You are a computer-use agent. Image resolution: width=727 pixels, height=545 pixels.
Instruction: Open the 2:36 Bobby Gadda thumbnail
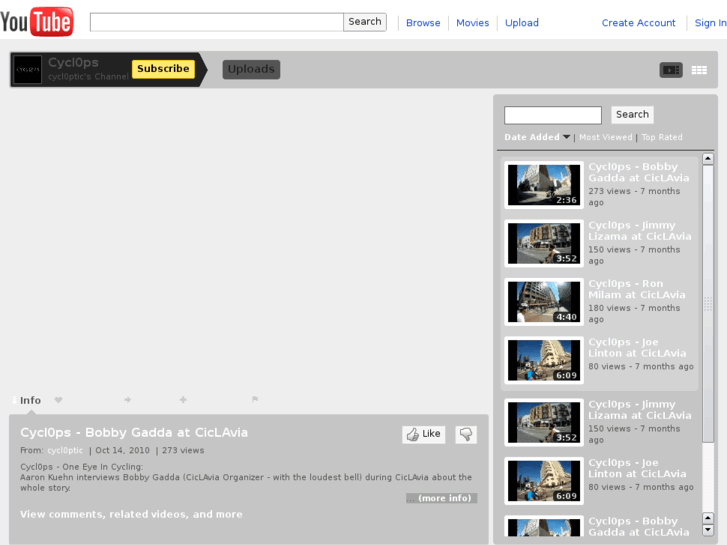click(544, 185)
